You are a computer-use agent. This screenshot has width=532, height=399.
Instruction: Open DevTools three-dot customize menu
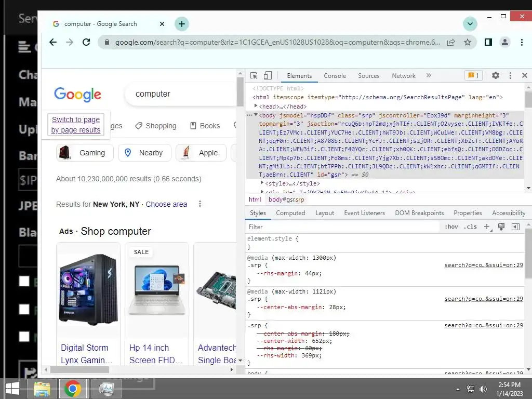pyautogui.click(x=510, y=75)
